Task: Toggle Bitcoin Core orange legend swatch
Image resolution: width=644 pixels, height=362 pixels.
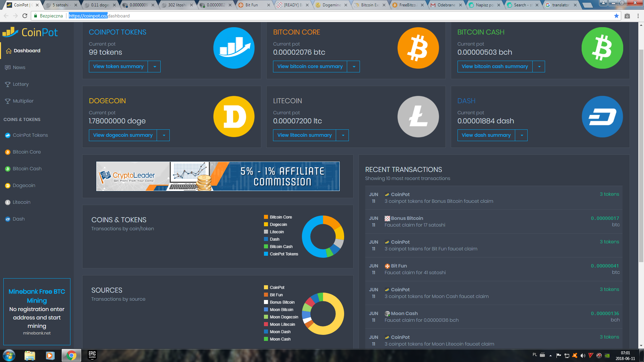Action: (x=266, y=217)
